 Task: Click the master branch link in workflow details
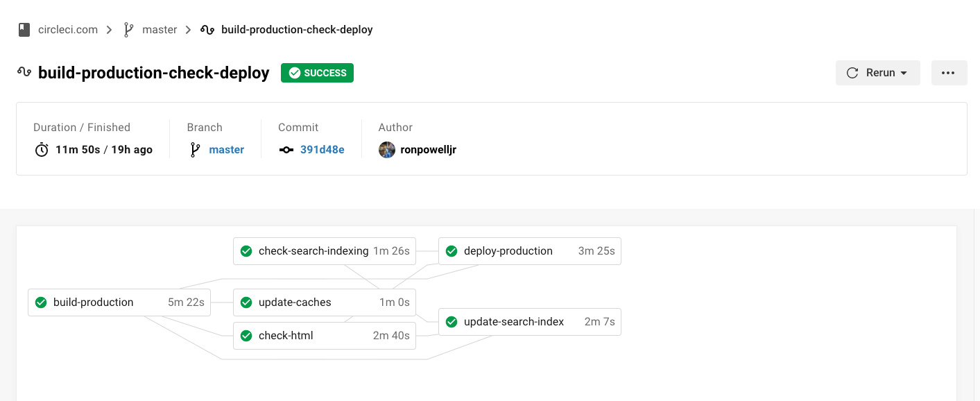227,149
